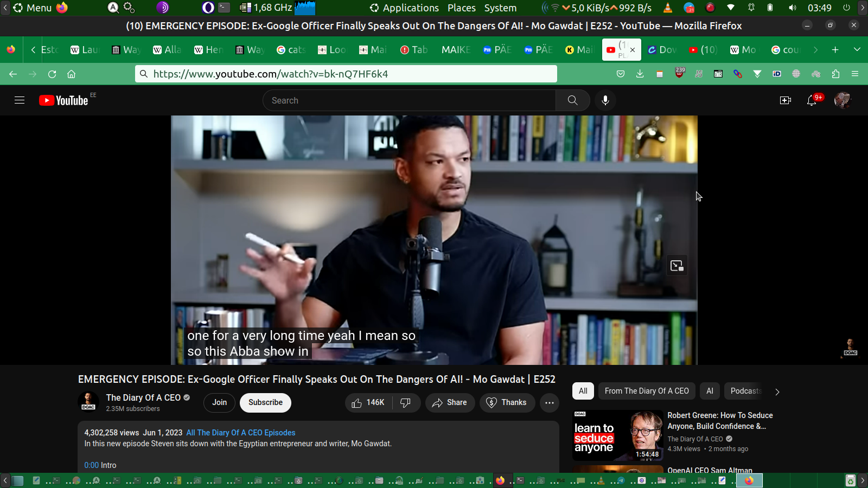Open the VTR extension icon
The height and width of the screenshot is (488, 868).
click(718, 74)
